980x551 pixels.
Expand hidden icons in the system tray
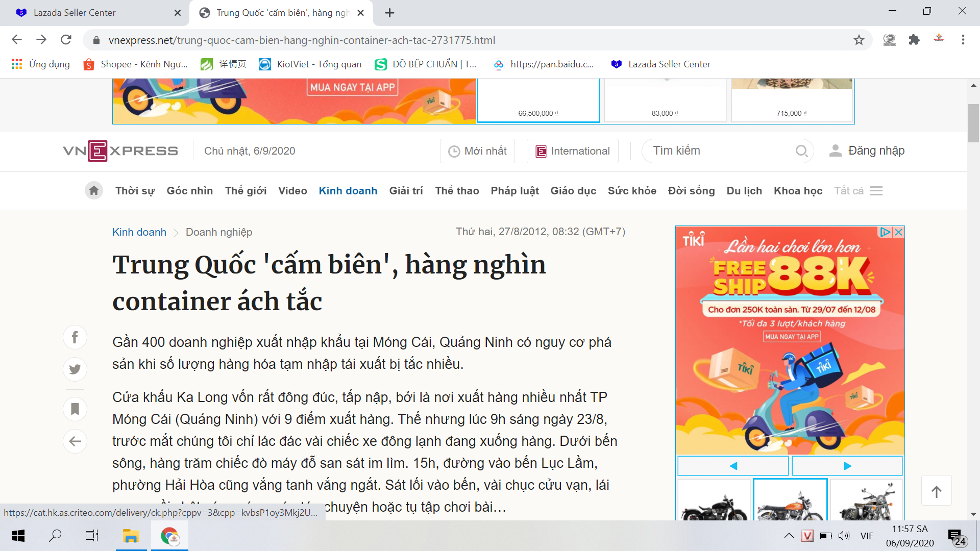tap(789, 536)
